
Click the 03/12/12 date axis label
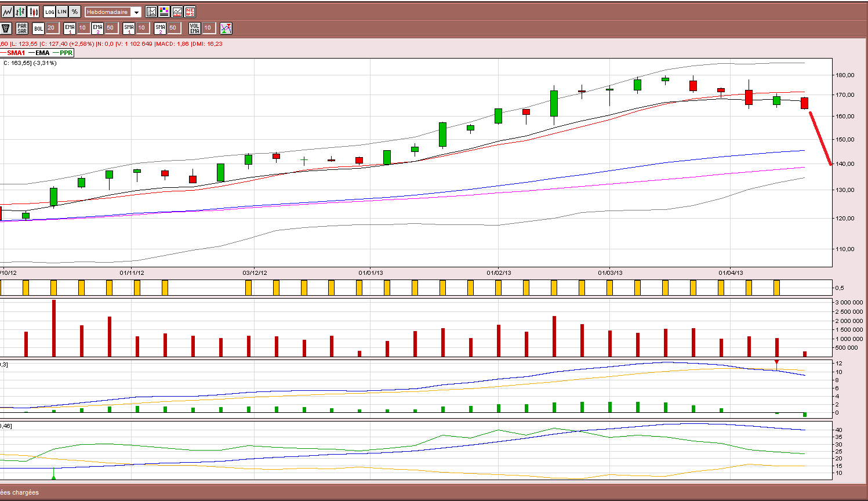tap(255, 273)
